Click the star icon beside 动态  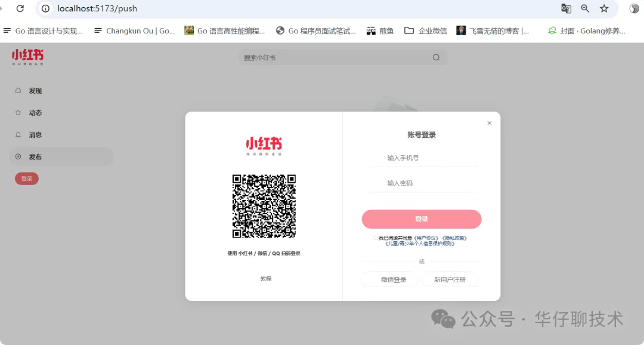tap(18, 112)
